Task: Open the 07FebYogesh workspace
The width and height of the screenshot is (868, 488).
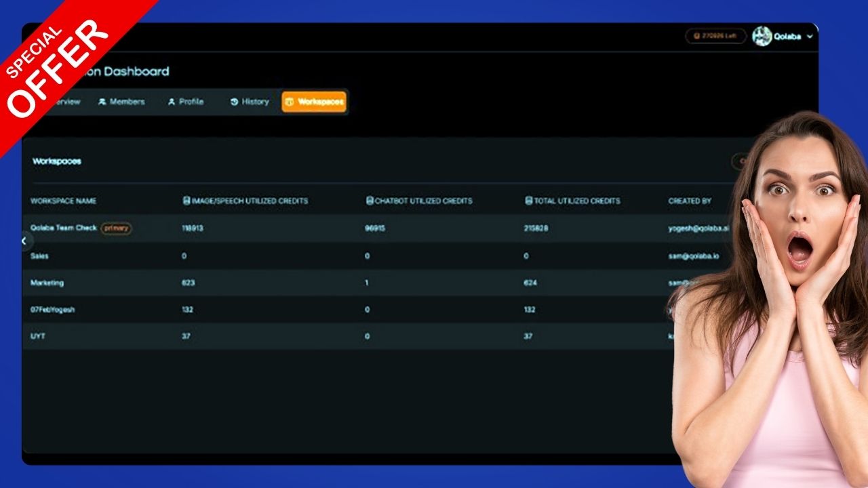Action: [52, 310]
